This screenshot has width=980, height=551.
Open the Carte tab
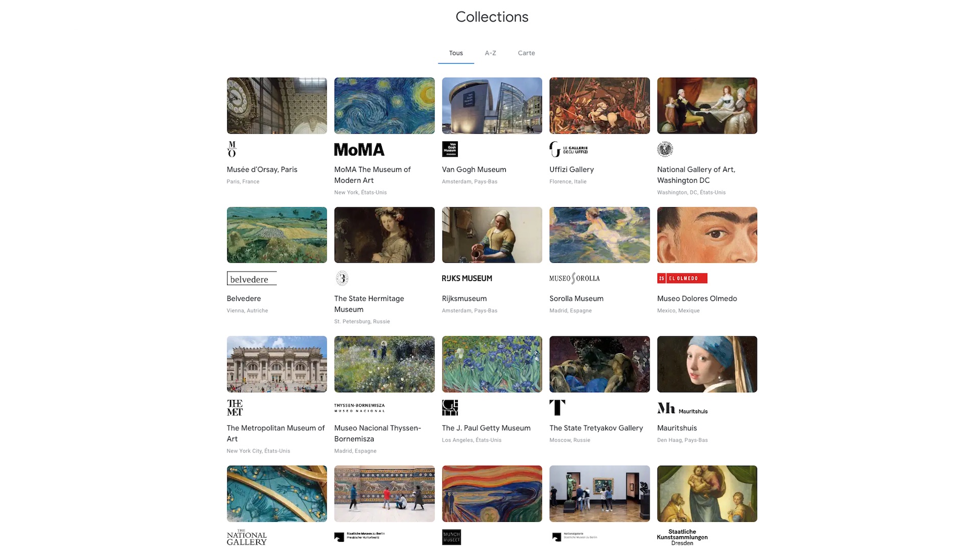click(x=526, y=53)
